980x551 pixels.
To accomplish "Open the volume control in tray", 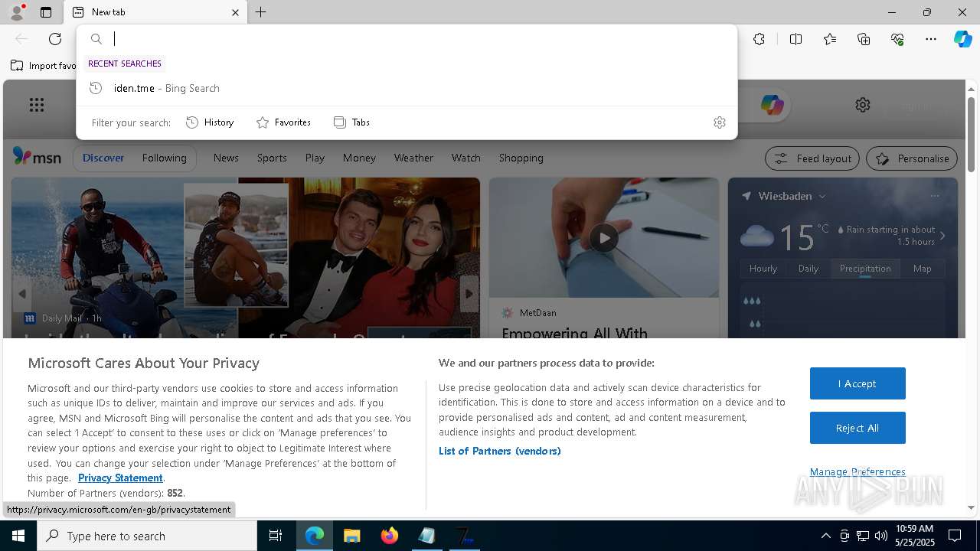I will (881, 536).
